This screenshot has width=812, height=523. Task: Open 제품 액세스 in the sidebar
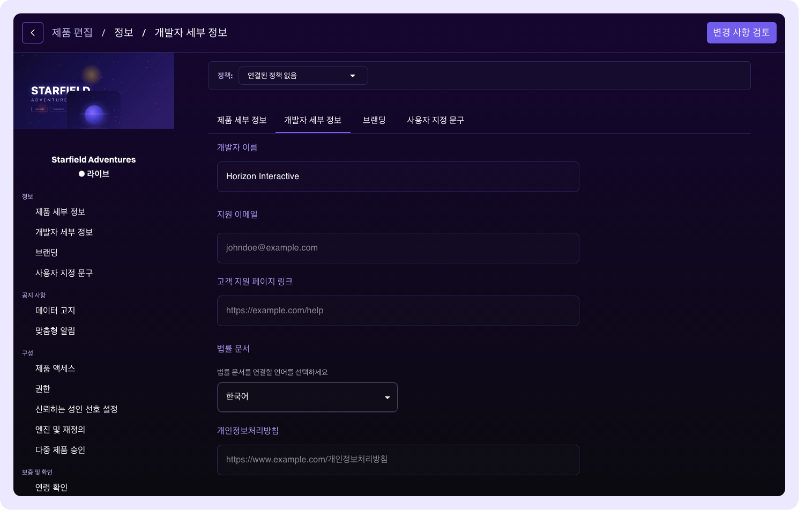(55, 369)
